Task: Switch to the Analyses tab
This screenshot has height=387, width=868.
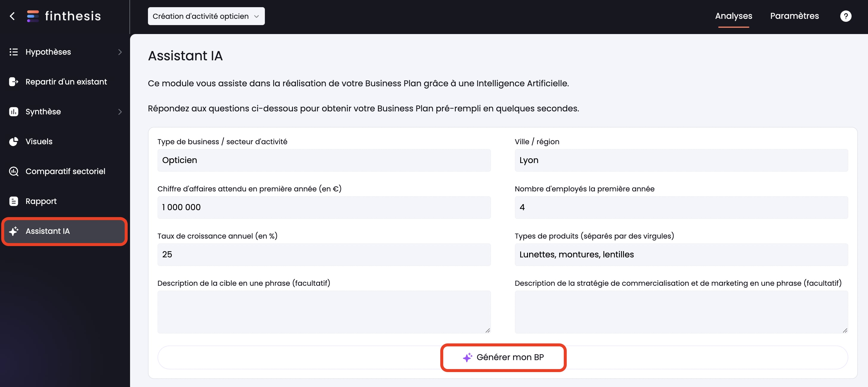Action: pyautogui.click(x=733, y=16)
